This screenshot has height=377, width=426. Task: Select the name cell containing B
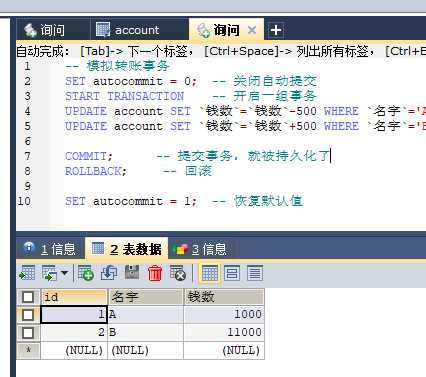[146, 332]
